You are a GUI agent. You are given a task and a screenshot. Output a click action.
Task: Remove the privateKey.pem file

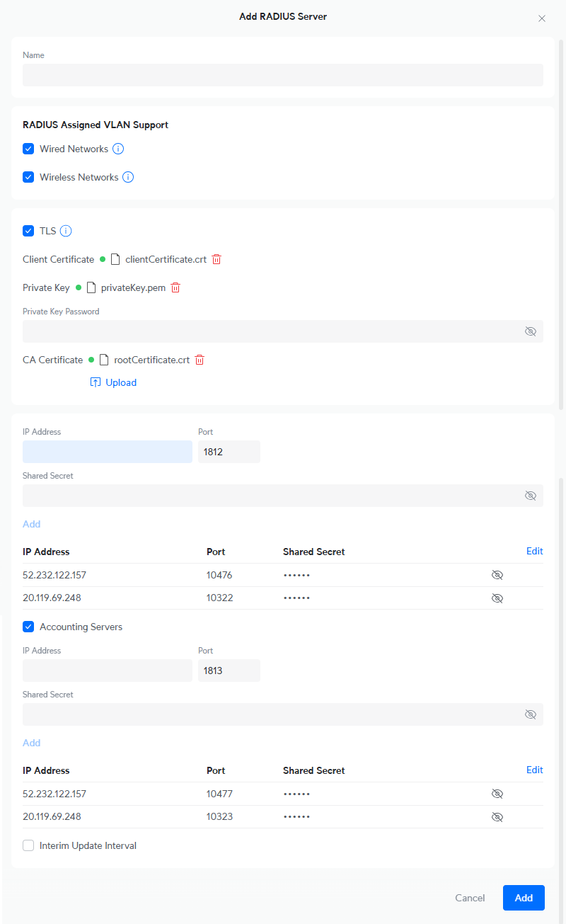pyautogui.click(x=175, y=287)
